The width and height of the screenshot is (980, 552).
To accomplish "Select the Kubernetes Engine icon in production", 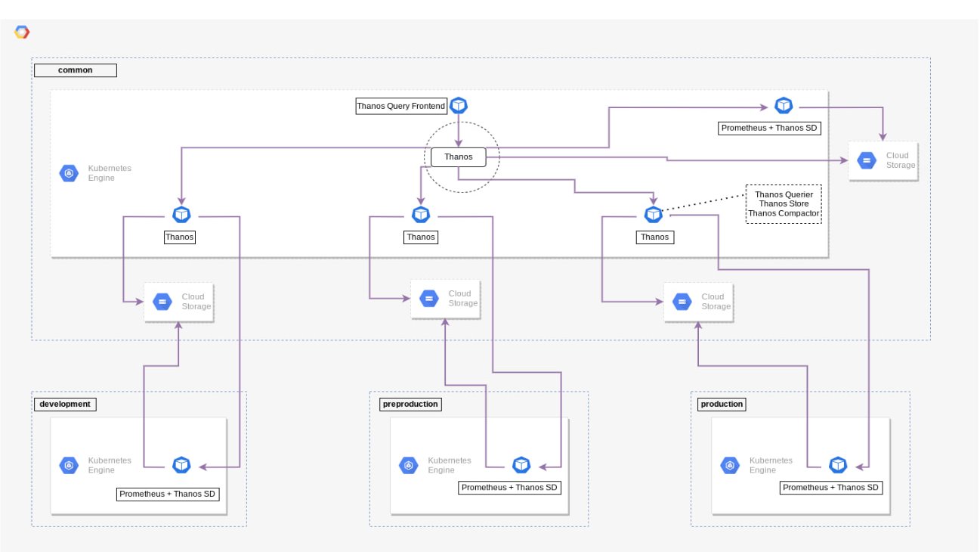I will point(730,465).
